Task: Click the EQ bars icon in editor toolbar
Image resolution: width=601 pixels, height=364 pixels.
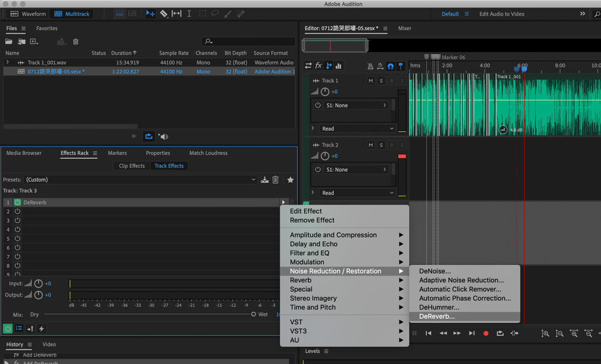Action: tap(339, 66)
